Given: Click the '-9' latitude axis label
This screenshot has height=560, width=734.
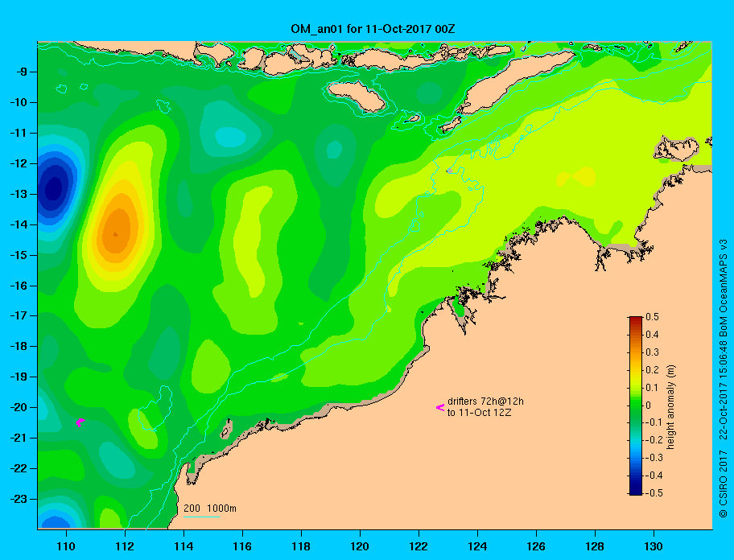Looking at the screenshot, I should coord(21,72).
